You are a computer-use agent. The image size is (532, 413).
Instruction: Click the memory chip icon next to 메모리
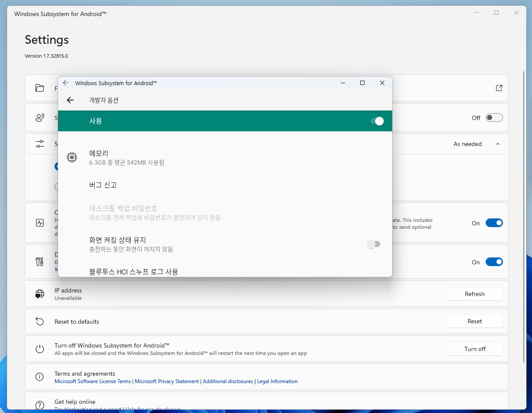72,157
